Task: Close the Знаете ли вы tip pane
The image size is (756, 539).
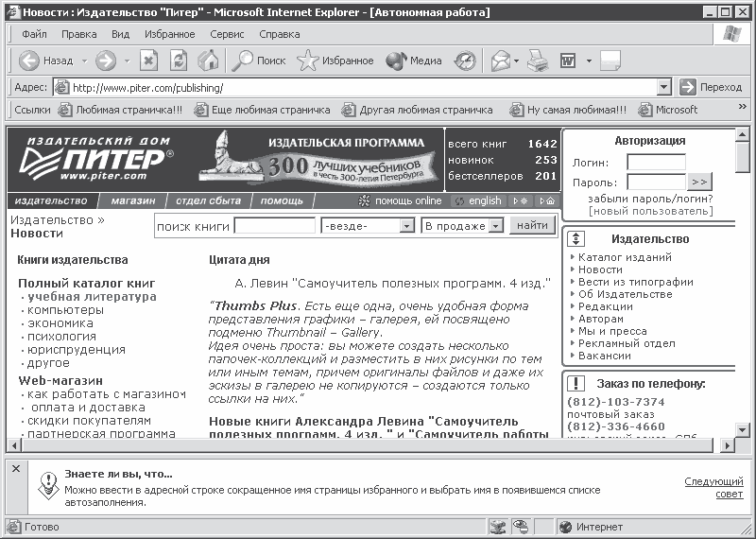Action: click(x=16, y=468)
